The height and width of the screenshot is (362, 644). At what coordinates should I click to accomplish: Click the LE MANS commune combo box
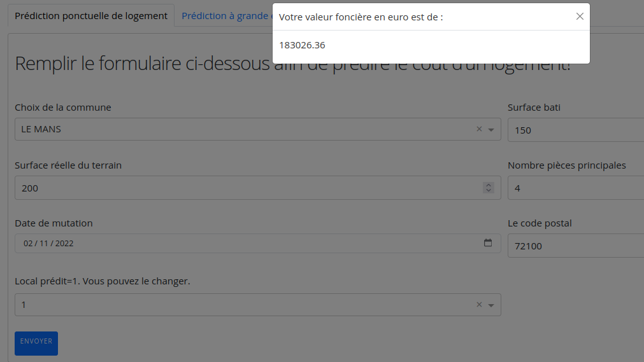[242, 129]
